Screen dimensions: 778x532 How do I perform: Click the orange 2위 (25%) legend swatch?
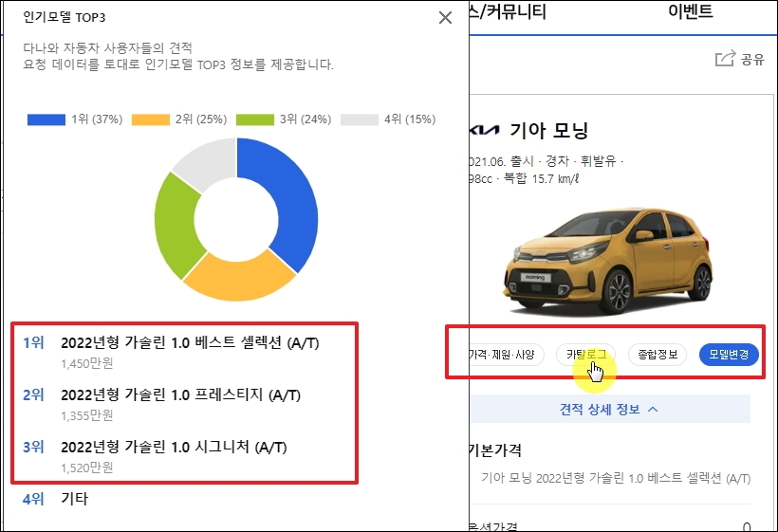pos(150,119)
